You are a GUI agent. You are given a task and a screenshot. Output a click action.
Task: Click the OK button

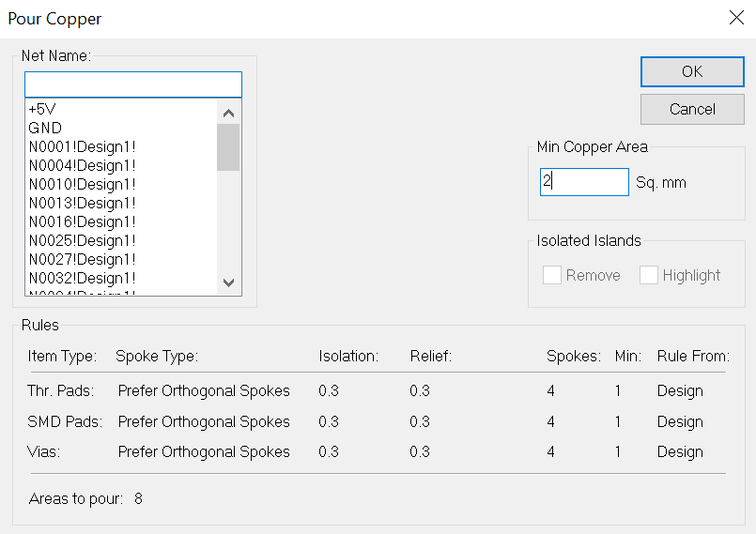pos(692,71)
